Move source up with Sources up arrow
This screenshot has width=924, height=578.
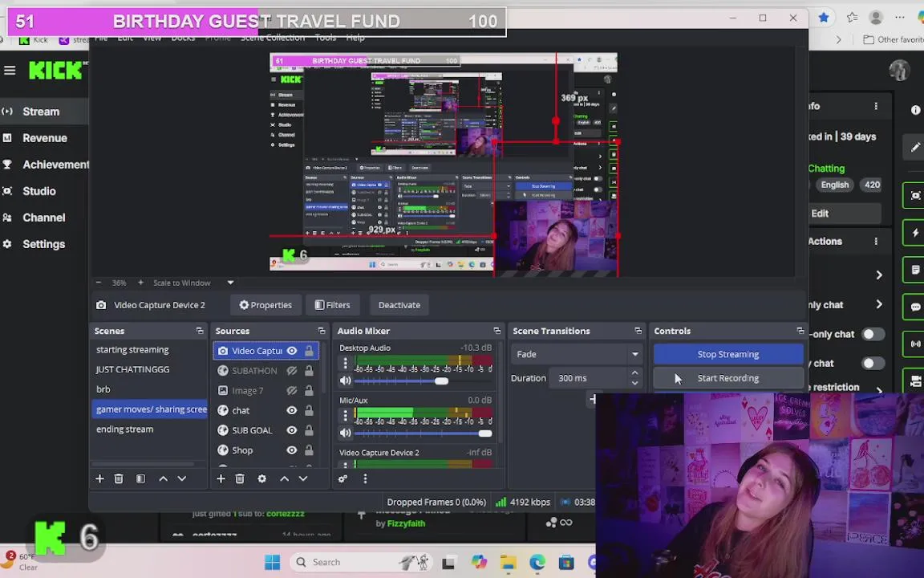285,479
